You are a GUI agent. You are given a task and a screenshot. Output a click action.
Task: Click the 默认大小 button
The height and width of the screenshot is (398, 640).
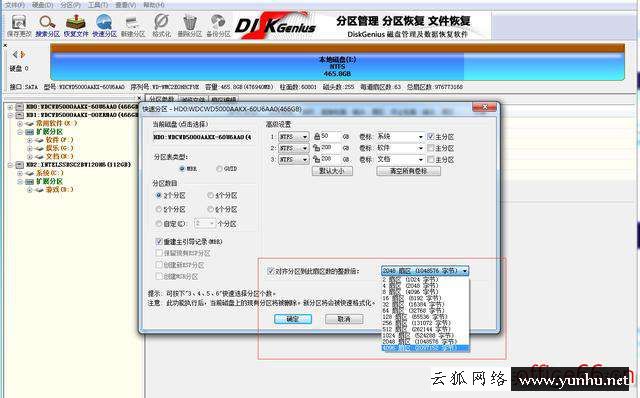tap(332, 171)
